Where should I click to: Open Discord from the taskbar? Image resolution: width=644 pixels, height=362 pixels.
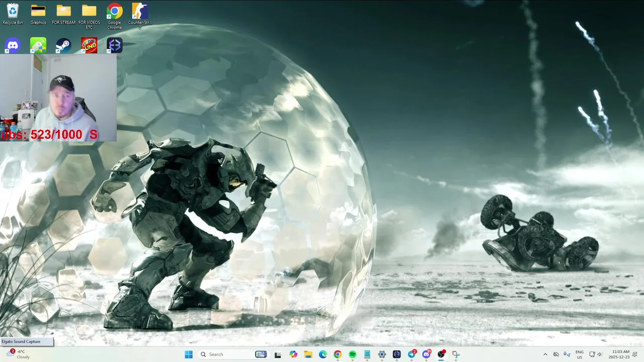pos(427,354)
